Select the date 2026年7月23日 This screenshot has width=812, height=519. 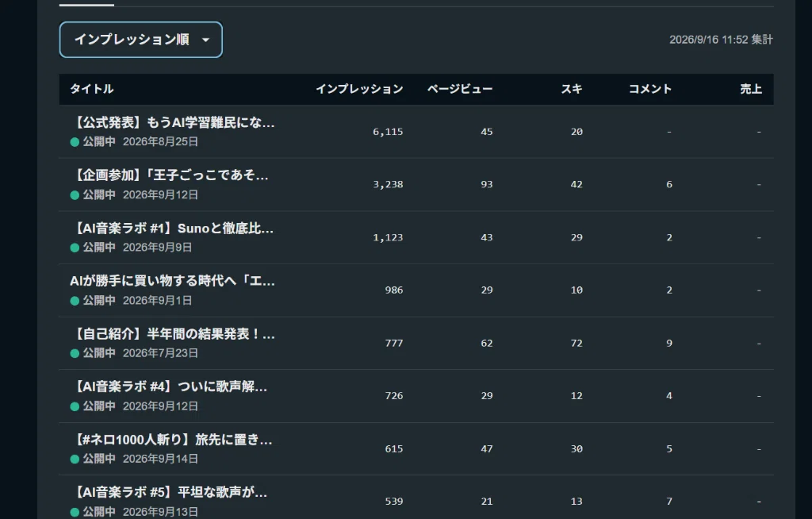tap(160, 354)
